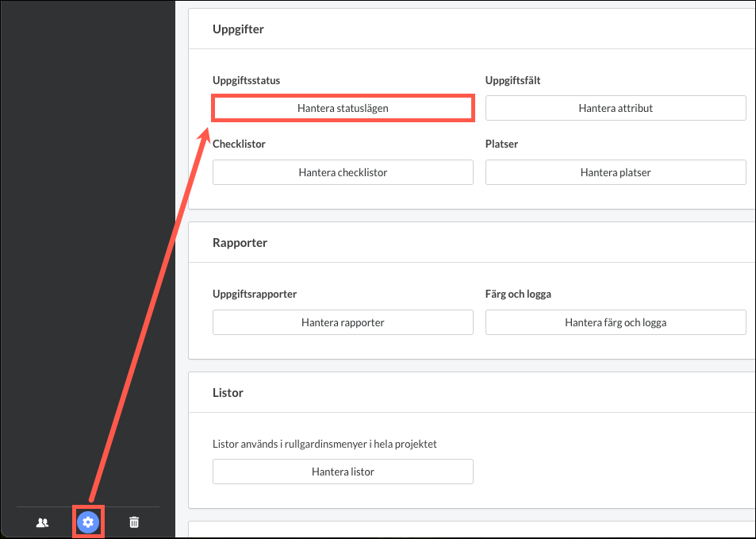This screenshot has width=756, height=539.
Task: Click the Uppgiftsrapporter label
Action: pos(255,294)
